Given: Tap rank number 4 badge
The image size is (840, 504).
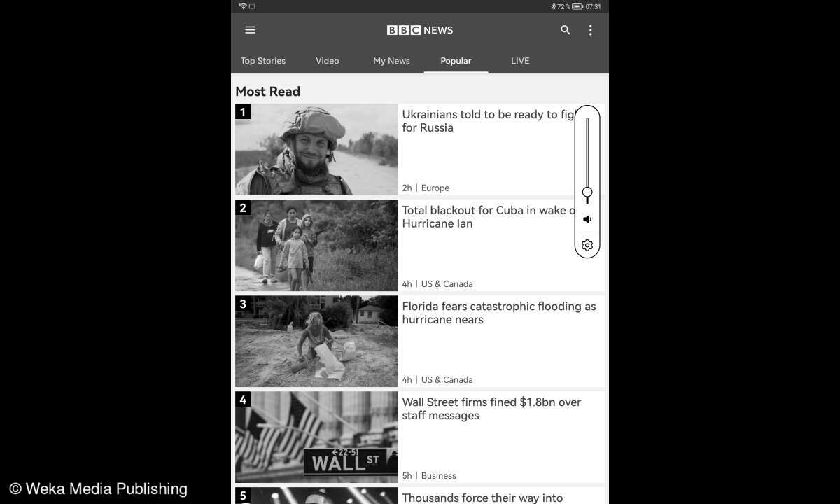Looking at the screenshot, I should coord(243,399).
